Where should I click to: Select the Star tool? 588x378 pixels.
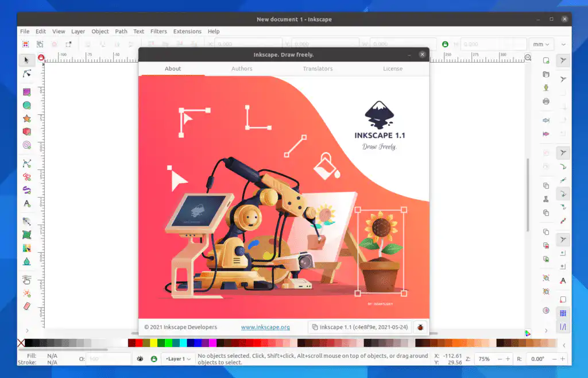pyautogui.click(x=26, y=119)
